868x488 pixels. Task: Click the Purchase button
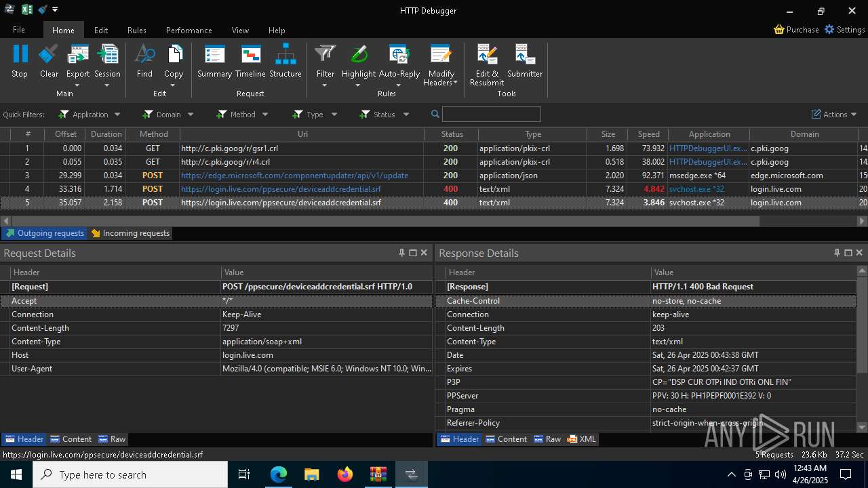pyautogui.click(x=796, y=30)
